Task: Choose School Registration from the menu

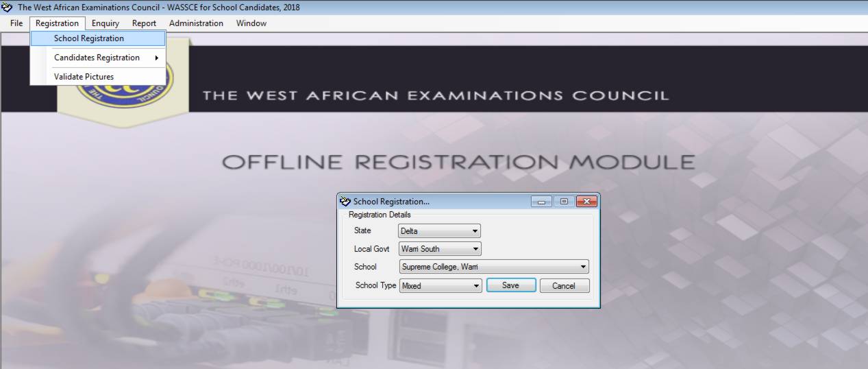Action: pyautogui.click(x=98, y=38)
